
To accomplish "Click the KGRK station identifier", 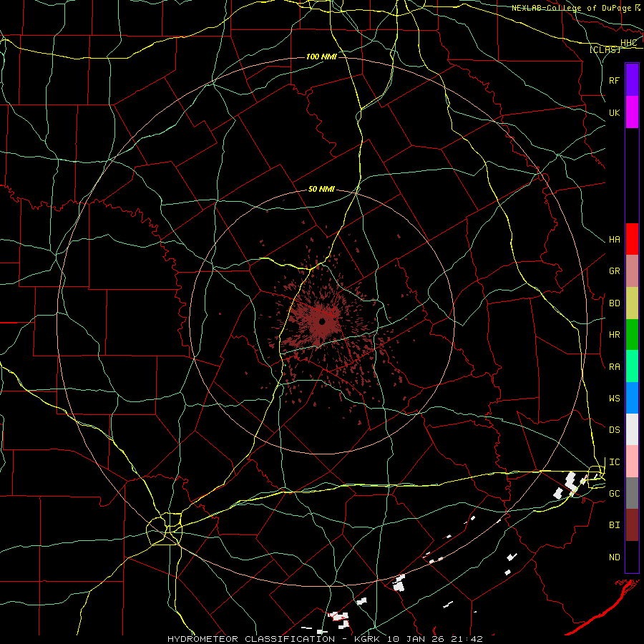I will [369, 639].
